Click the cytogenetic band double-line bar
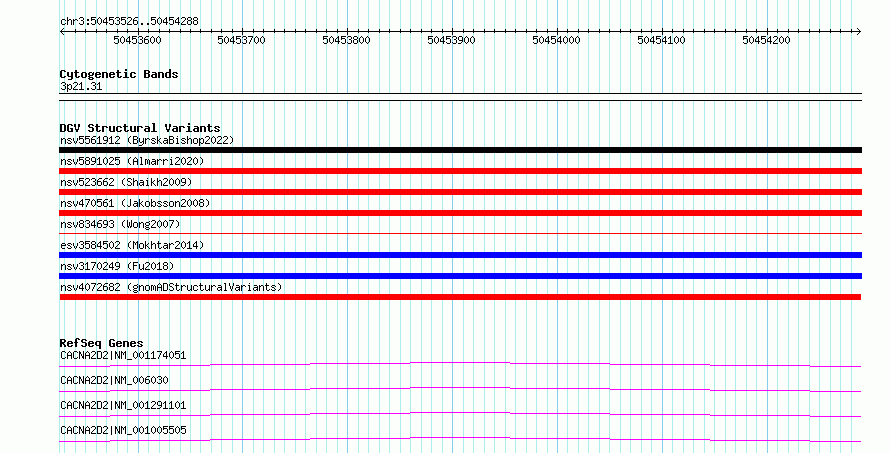The image size is (890, 453). pos(460,97)
